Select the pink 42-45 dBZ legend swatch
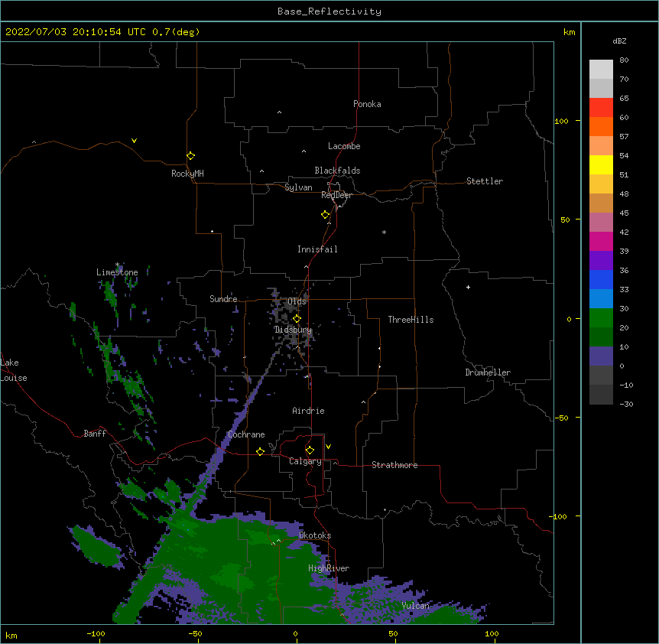 601,223
